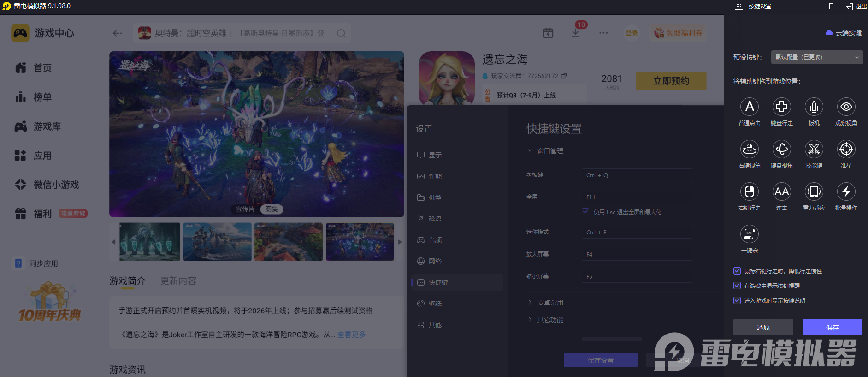Image resolution: width=868 pixels, height=377 pixels.
Task: Open 性能 settings in the settings sidebar
Action: (457, 176)
